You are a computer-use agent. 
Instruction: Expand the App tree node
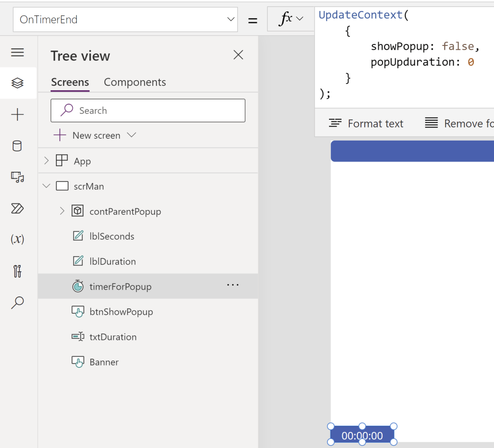point(46,161)
